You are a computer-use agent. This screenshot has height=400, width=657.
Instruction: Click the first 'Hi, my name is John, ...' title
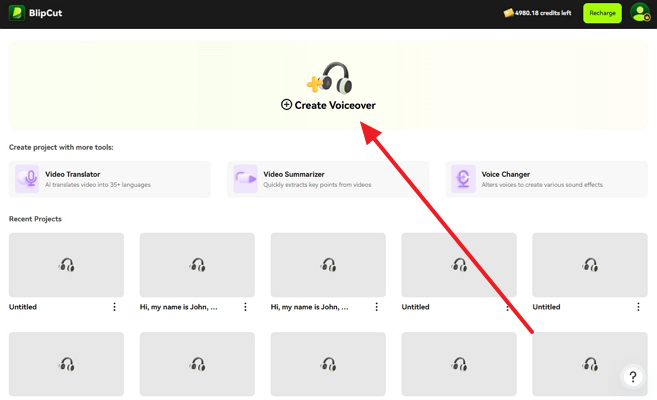click(x=178, y=307)
